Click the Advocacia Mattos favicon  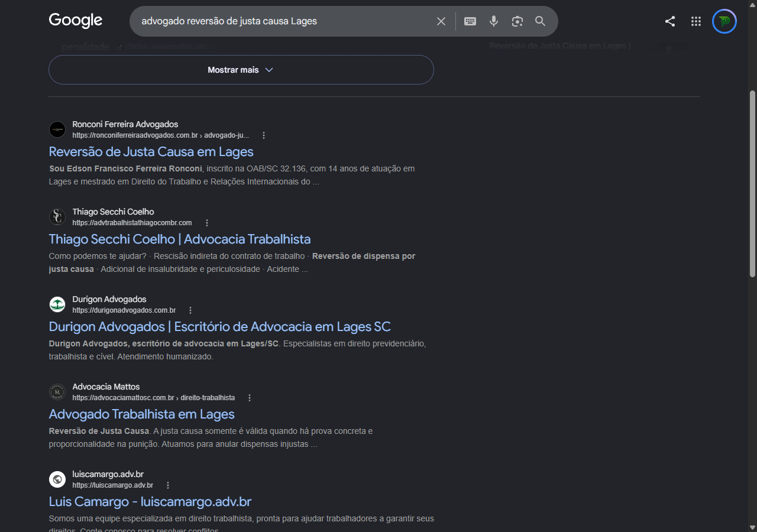57,392
